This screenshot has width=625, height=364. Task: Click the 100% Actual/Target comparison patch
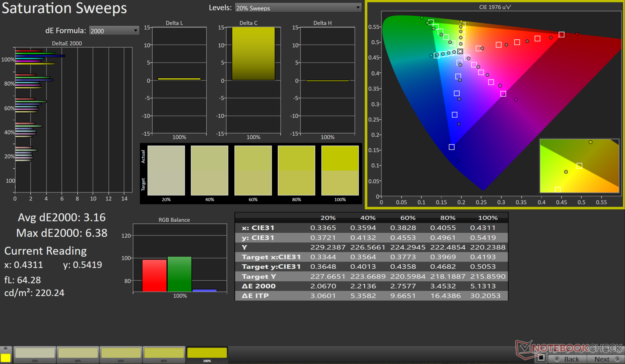point(340,170)
